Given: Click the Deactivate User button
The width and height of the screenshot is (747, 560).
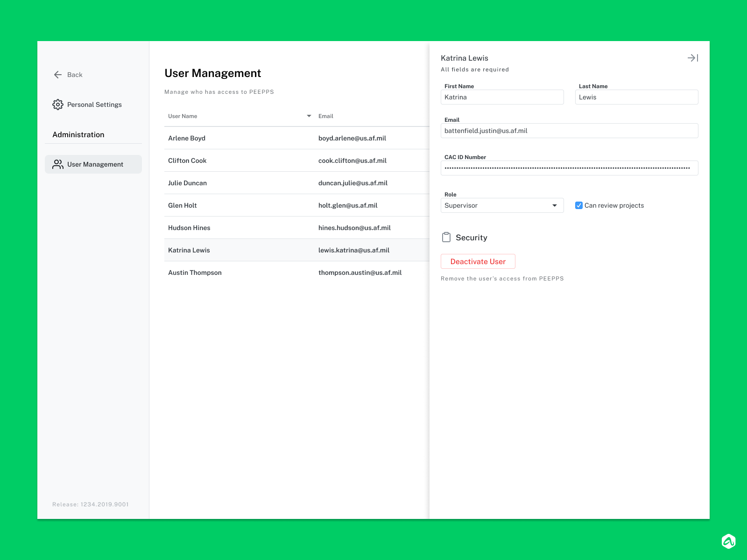Looking at the screenshot, I should [478, 261].
